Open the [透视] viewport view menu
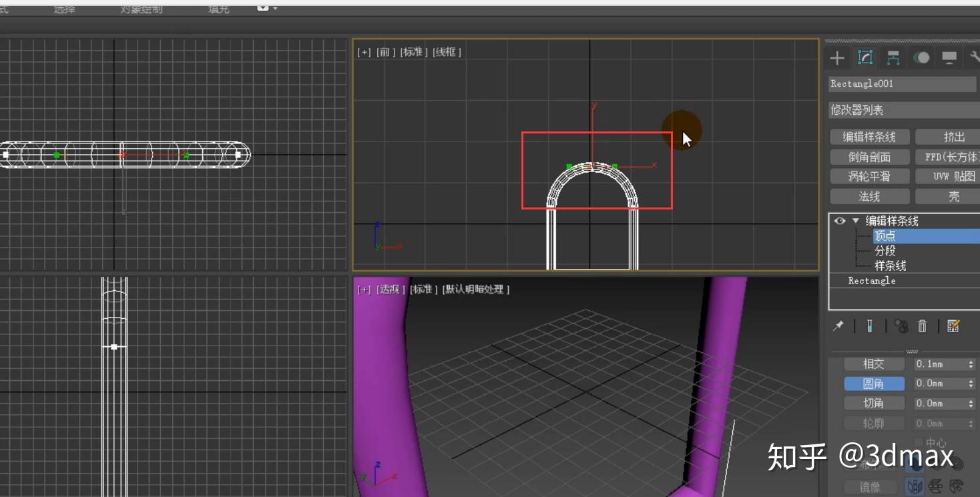980x497 pixels. point(391,289)
